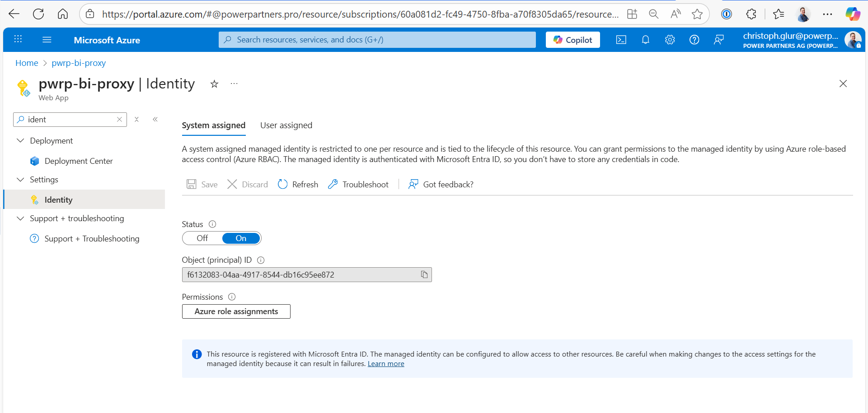Open Troubleshoot from the command bar
Image resolution: width=868 pixels, height=413 pixels.
[x=358, y=184]
